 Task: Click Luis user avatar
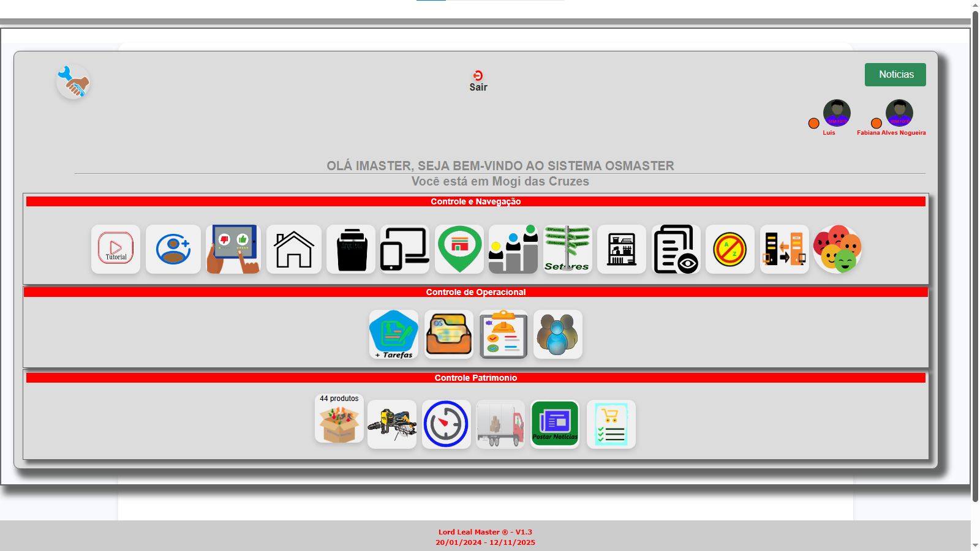click(x=837, y=113)
